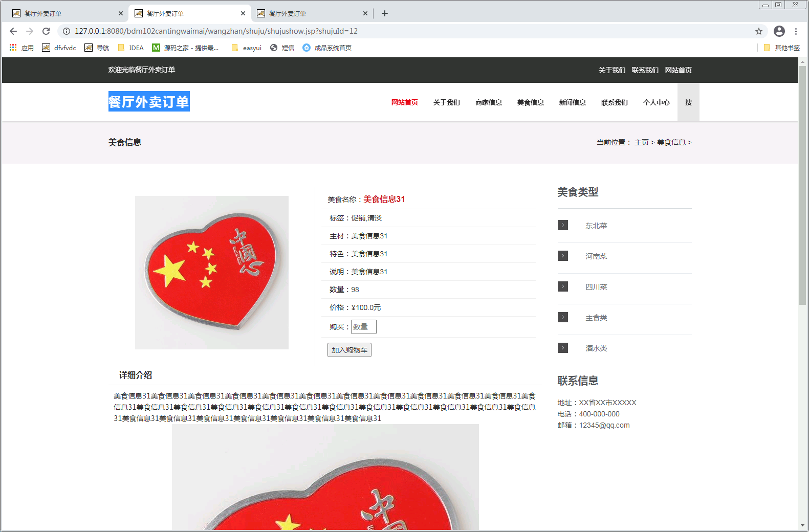Open the Chrome profile avatar
Viewport: 809px width, 532px height.
tap(779, 31)
